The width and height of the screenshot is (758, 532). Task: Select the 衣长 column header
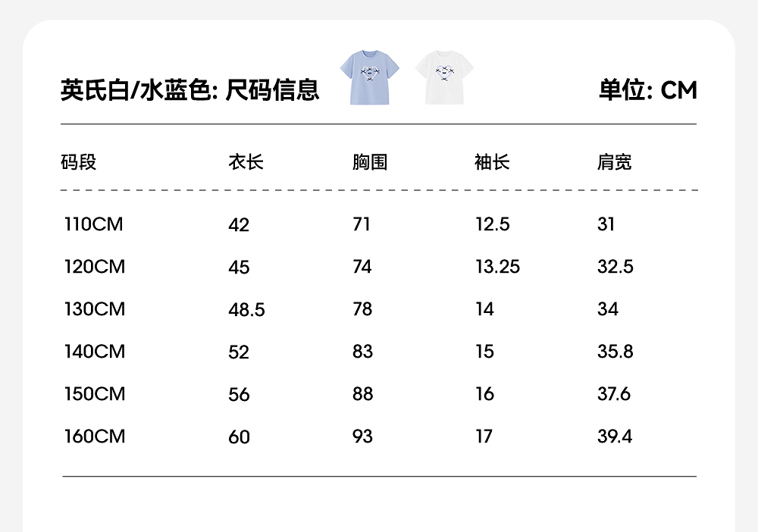point(246,162)
